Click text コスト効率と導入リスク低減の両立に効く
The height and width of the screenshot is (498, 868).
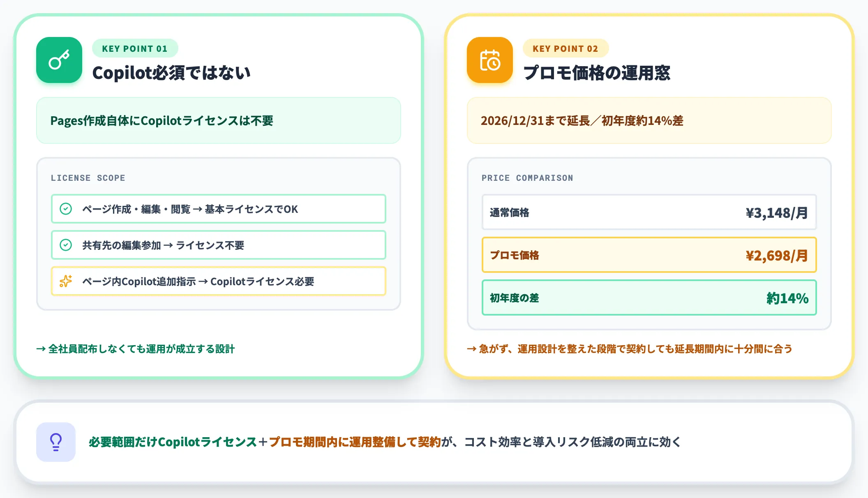click(573, 442)
